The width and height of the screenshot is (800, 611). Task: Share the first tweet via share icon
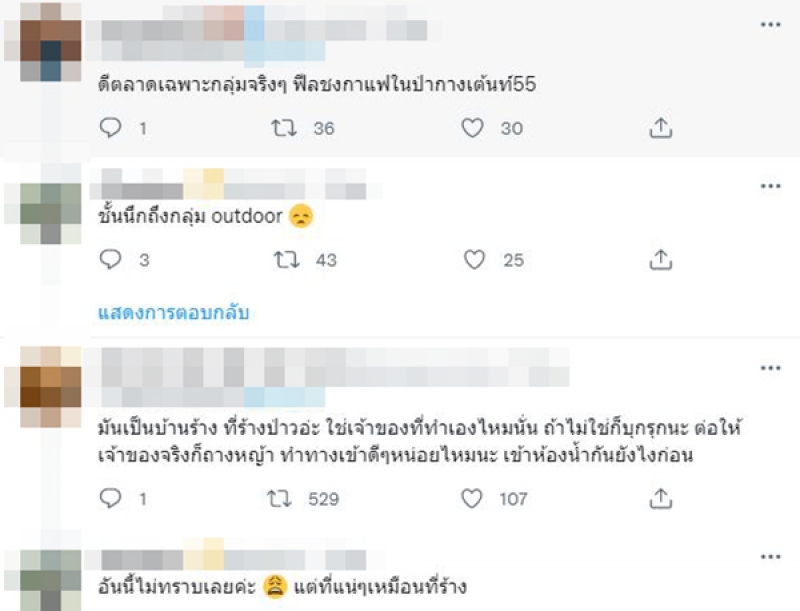pyautogui.click(x=661, y=128)
